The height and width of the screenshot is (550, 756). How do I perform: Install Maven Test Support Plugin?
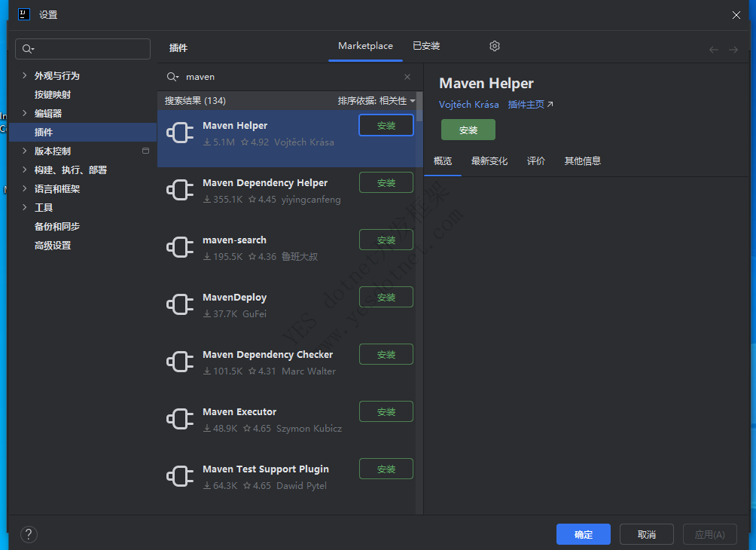pyautogui.click(x=386, y=469)
